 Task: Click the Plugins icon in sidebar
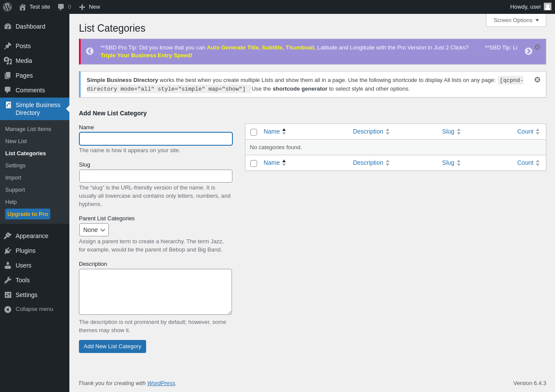pos(8,251)
